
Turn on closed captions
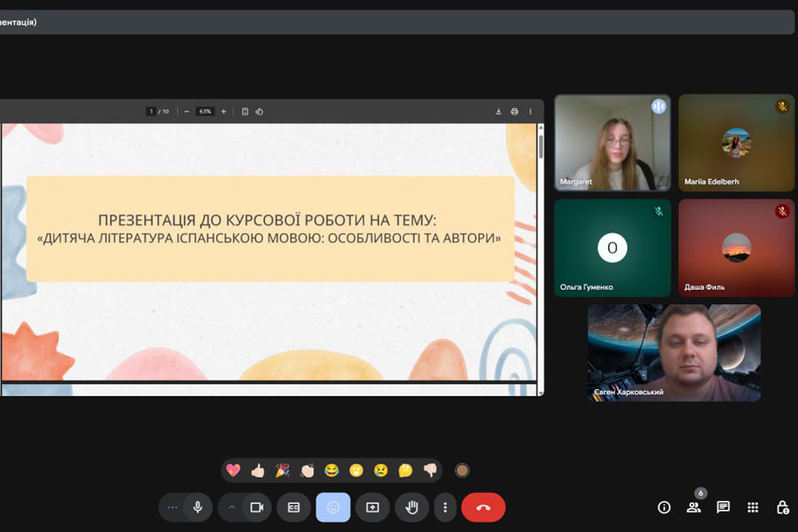[x=293, y=507]
